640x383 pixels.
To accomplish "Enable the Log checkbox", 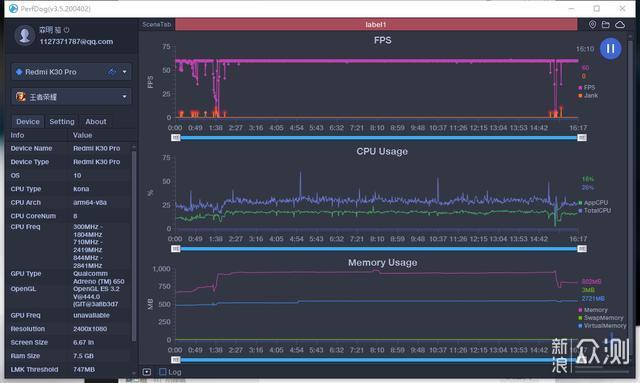I will pos(162,372).
